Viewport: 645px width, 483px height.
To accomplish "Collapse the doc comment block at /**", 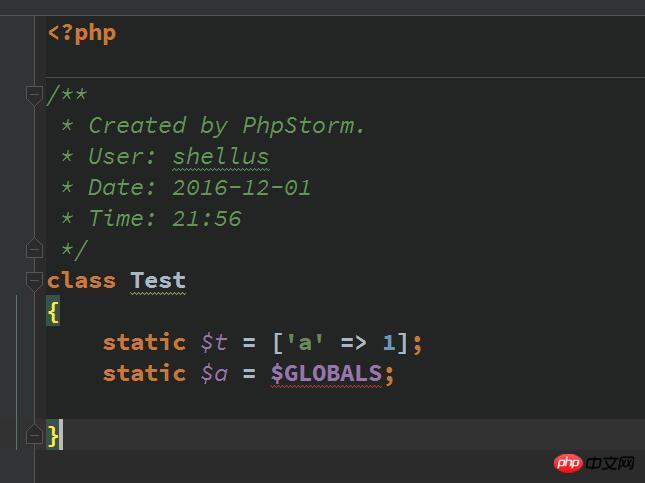I will coord(34,95).
